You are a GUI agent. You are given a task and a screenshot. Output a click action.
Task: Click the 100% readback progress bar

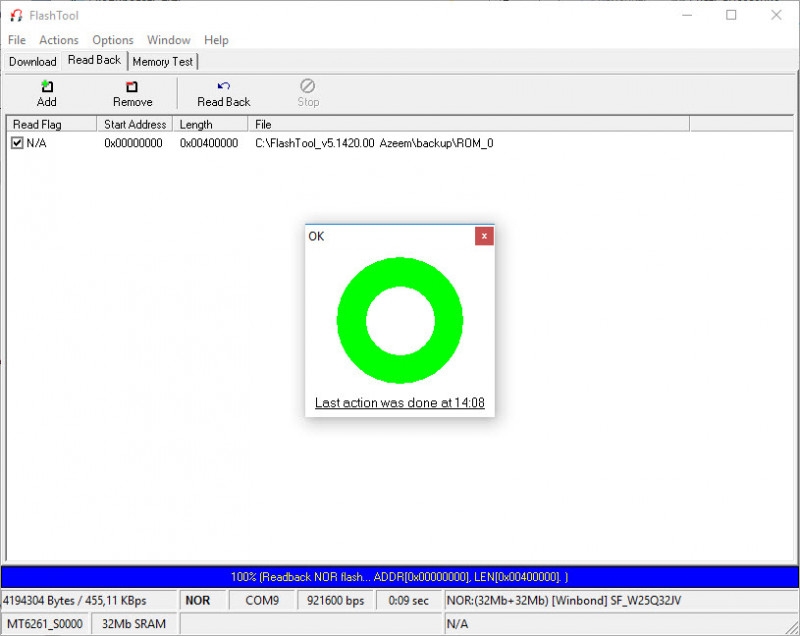(x=399, y=577)
